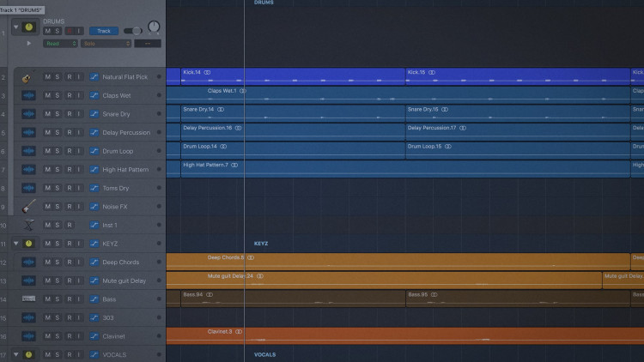644x362 pixels.
Task: Adjust the DRUMS track pan knob
Action: [x=154, y=27]
